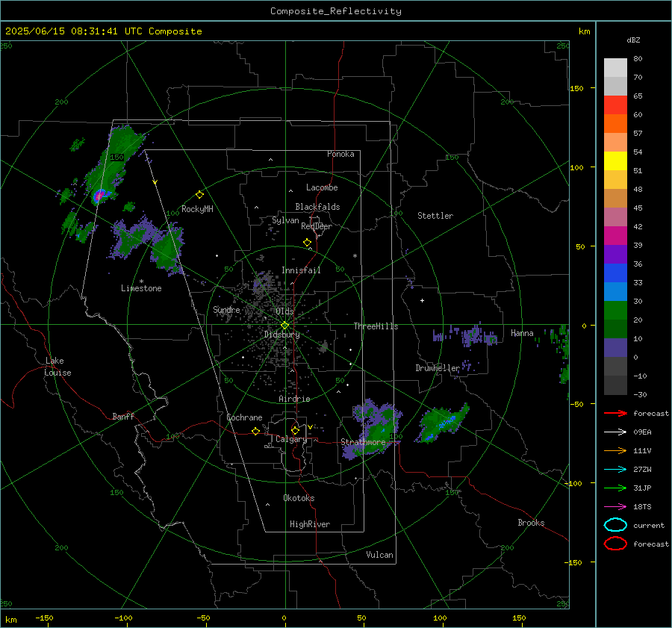Click the yellow diamond marker above Calgary
The height and width of the screenshot is (628, 672).
pos(295,430)
